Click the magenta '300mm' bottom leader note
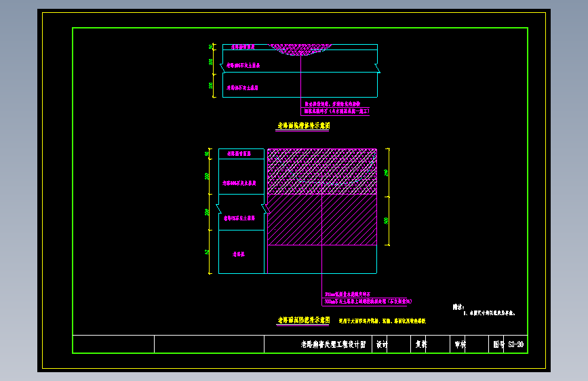This screenshot has height=381, width=588. tap(368, 301)
